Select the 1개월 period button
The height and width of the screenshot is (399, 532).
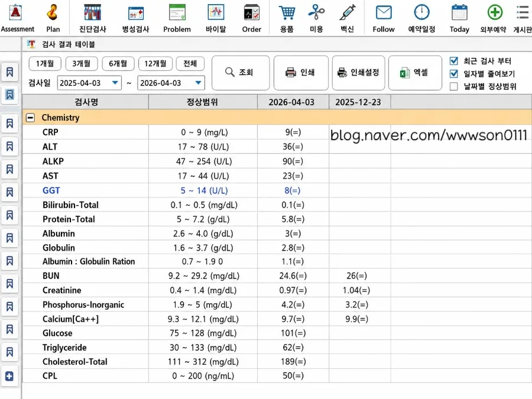click(45, 63)
